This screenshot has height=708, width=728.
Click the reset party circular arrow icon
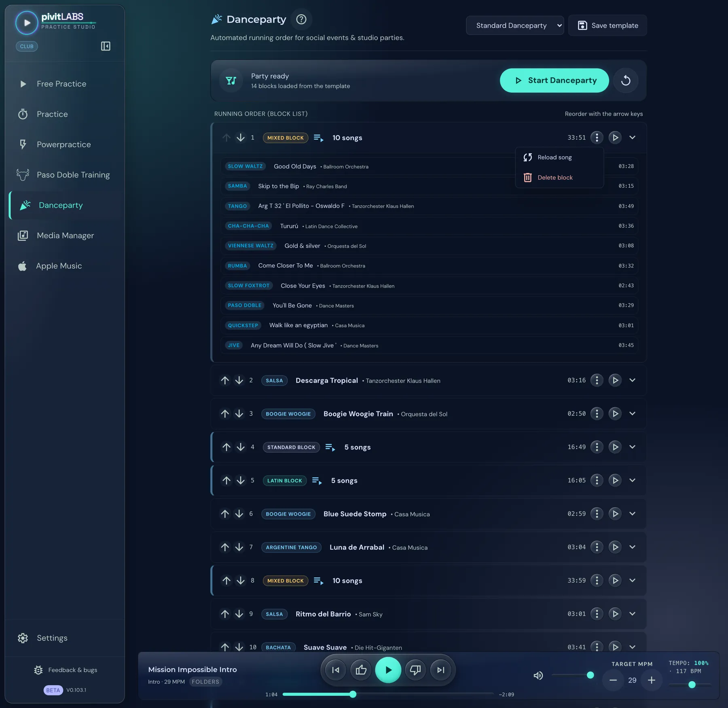[x=626, y=80]
